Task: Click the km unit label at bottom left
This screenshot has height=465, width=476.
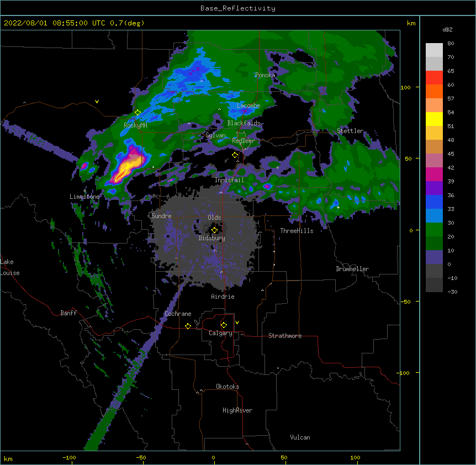Action: (8, 458)
